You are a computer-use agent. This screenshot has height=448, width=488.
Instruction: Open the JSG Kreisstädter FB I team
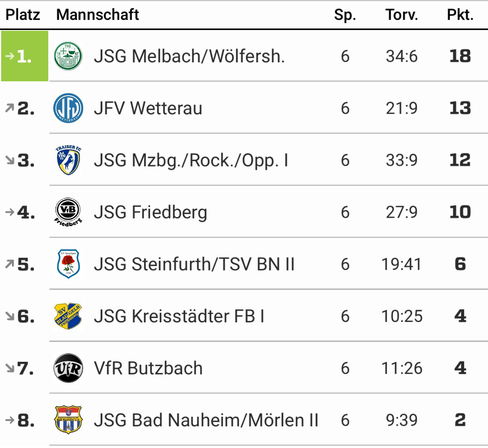179,316
